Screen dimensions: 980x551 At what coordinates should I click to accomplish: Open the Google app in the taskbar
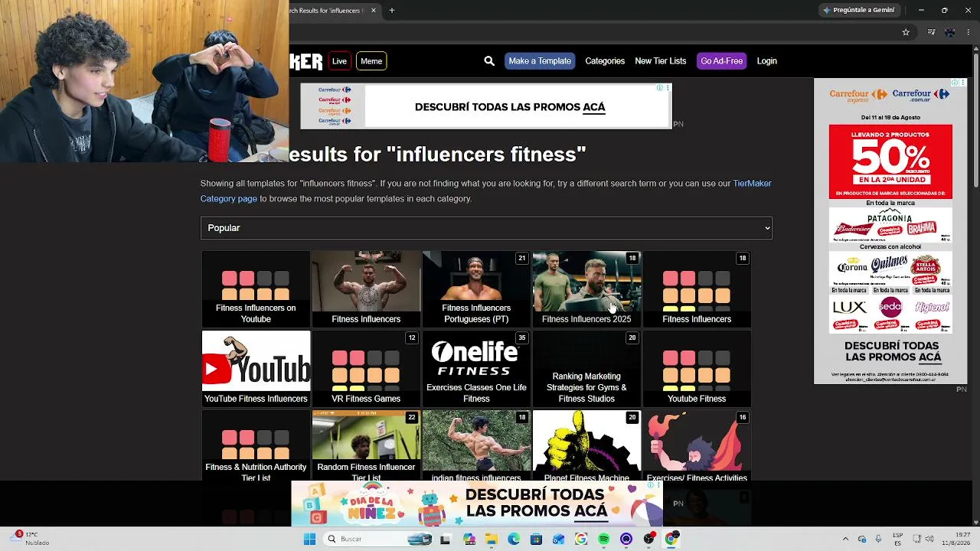(x=581, y=539)
